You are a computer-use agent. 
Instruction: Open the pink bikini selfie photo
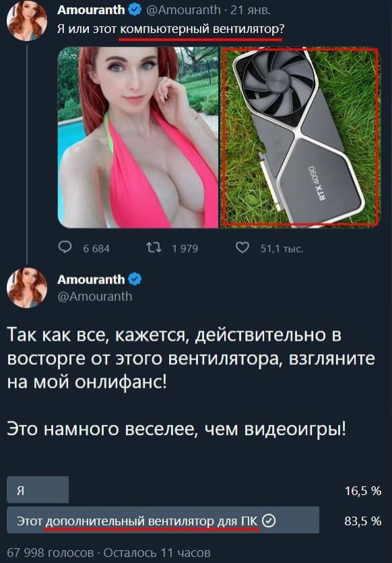point(138,137)
